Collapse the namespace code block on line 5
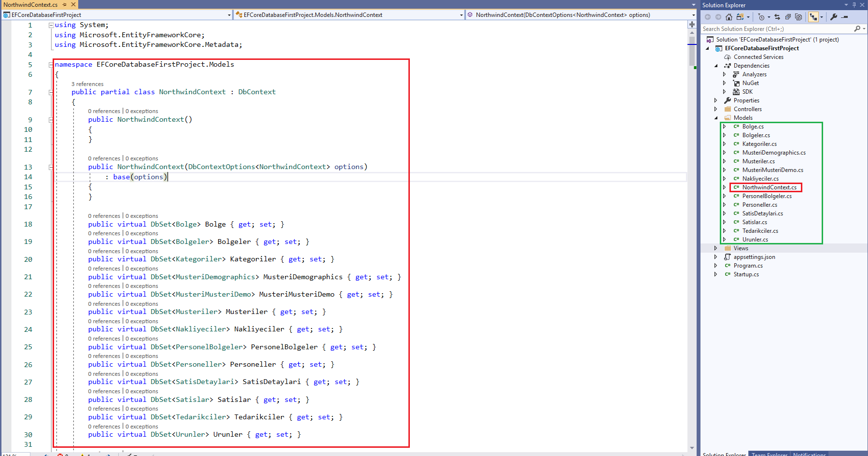Image resolution: width=868 pixels, height=456 pixels. pyautogui.click(x=51, y=65)
